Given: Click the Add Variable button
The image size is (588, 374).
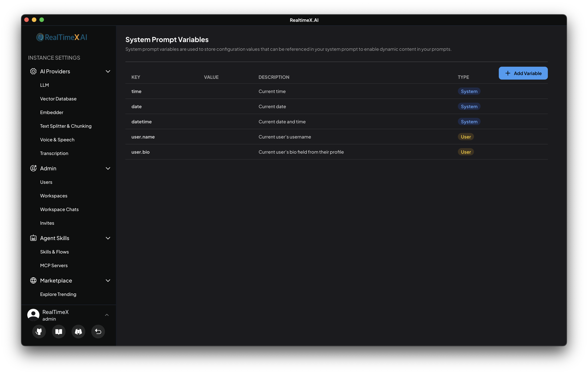Looking at the screenshot, I should [523, 73].
